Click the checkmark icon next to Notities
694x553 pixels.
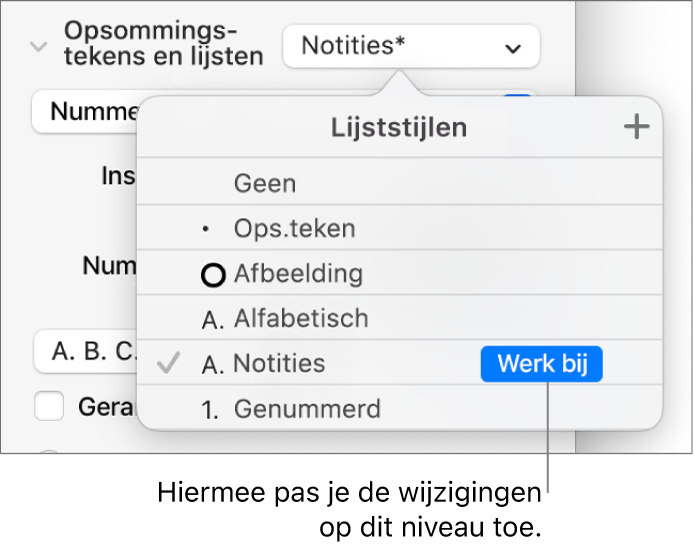coord(169,364)
